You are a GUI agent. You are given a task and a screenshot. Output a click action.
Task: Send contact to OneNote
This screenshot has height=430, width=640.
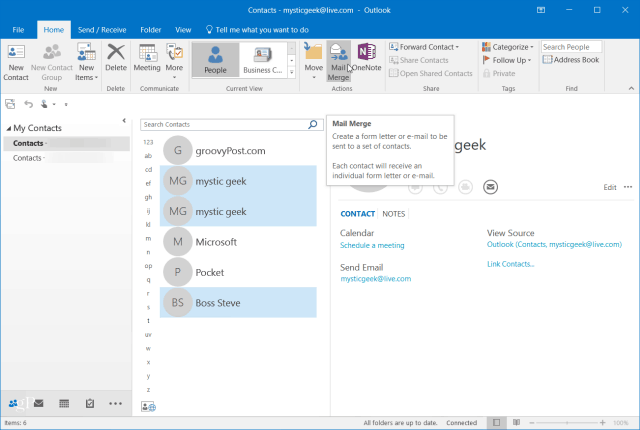click(367, 58)
